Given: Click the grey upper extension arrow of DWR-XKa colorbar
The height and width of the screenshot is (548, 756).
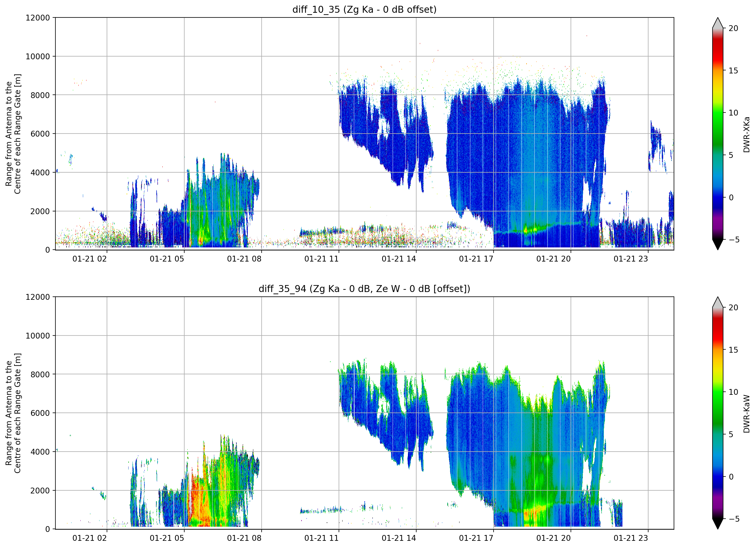Looking at the screenshot, I should coord(718,23).
